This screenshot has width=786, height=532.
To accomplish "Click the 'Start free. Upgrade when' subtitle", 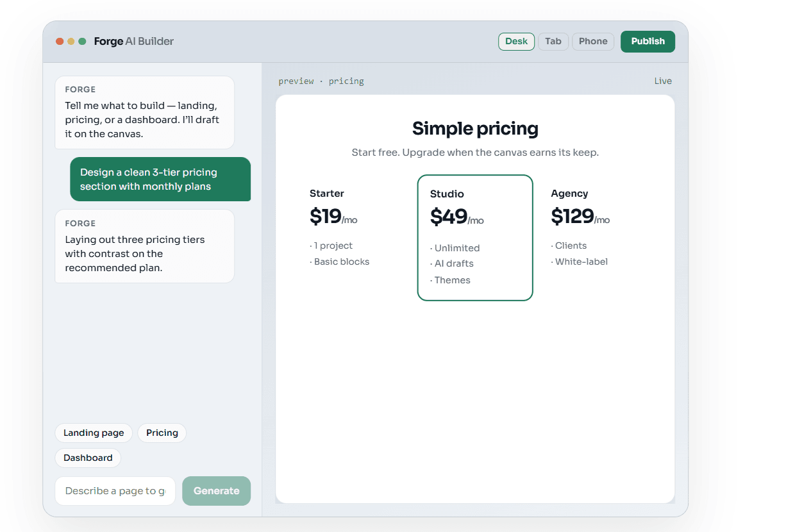I will [x=475, y=153].
